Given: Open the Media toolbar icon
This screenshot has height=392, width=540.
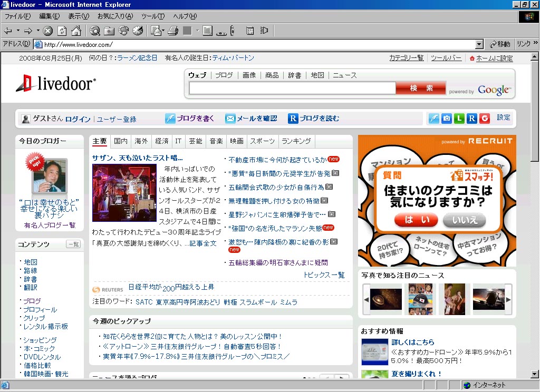Looking at the screenshot, I should point(123,31).
